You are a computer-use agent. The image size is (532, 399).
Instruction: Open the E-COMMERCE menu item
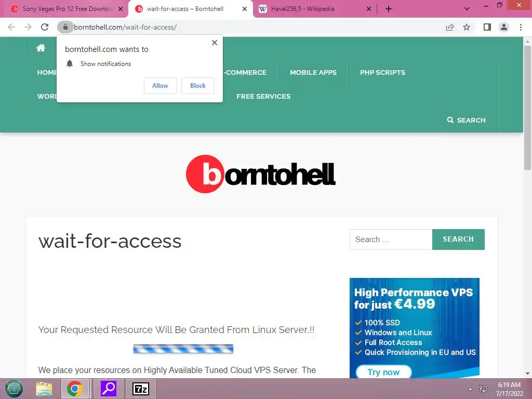pyautogui.click(x=245, y=72)
